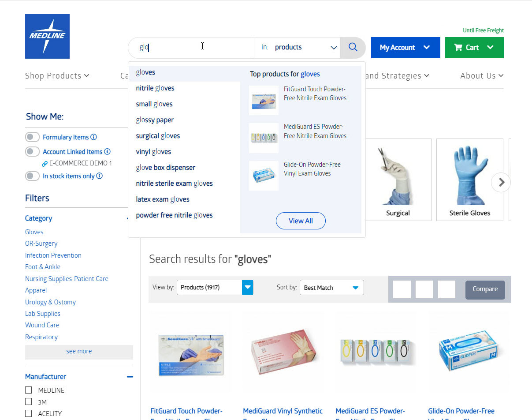Click the Formulary Items label link
The height and width of the screenshot is (420, 532).
point(66,137)
